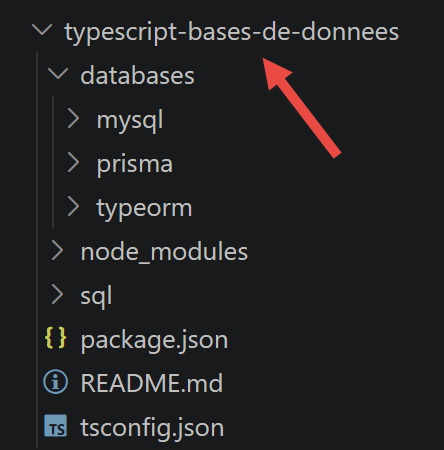Click the curly braces icon beside package.json
Screen dimensions: 444x450
55,338
